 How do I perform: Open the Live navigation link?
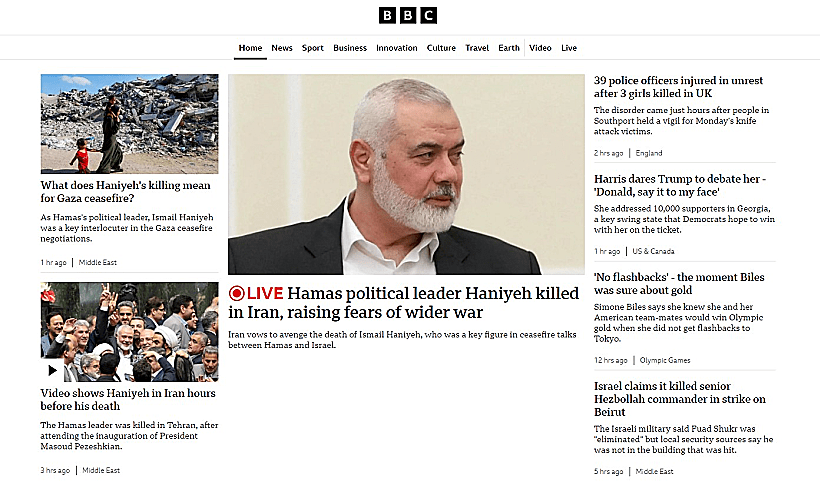569,48
